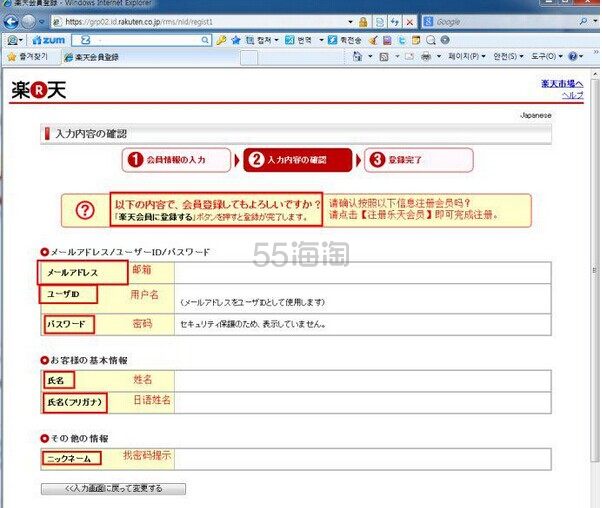Click the zum logo in the toolbar
This screenshot has width=602, height=508.
[x=49, y=40]
